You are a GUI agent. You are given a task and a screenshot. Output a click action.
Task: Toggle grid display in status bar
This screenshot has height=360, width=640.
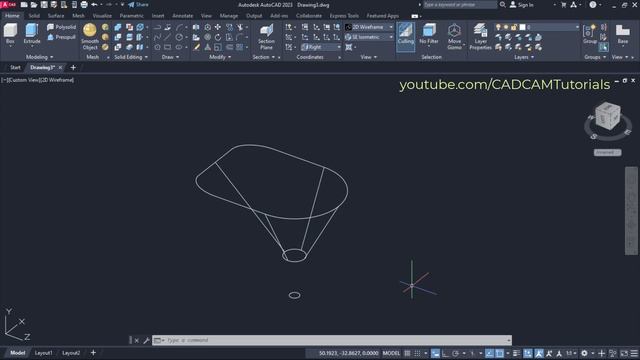click(x=407, y=353)
